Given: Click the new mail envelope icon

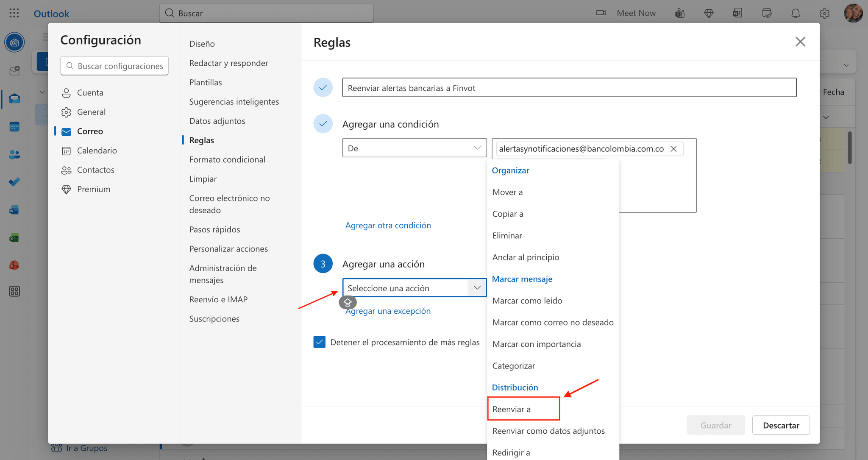Looking at the screenshot, I should [14, 70].
